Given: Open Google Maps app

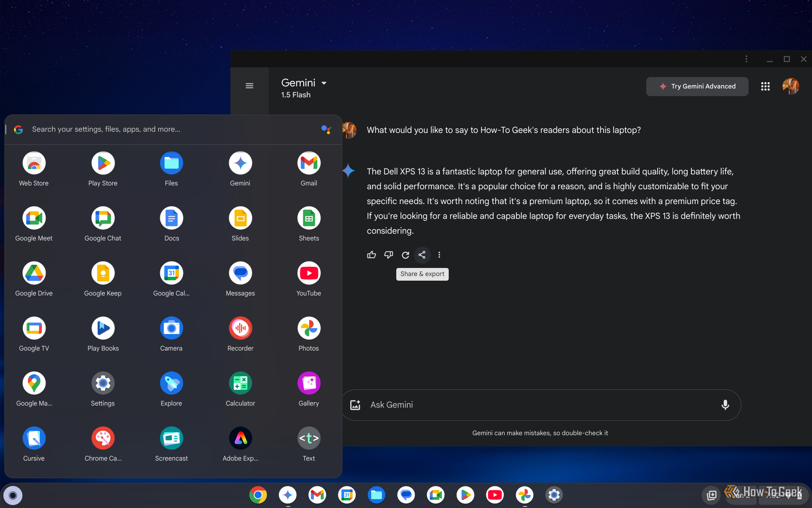Looking at the screenshot, I should 34,383.
